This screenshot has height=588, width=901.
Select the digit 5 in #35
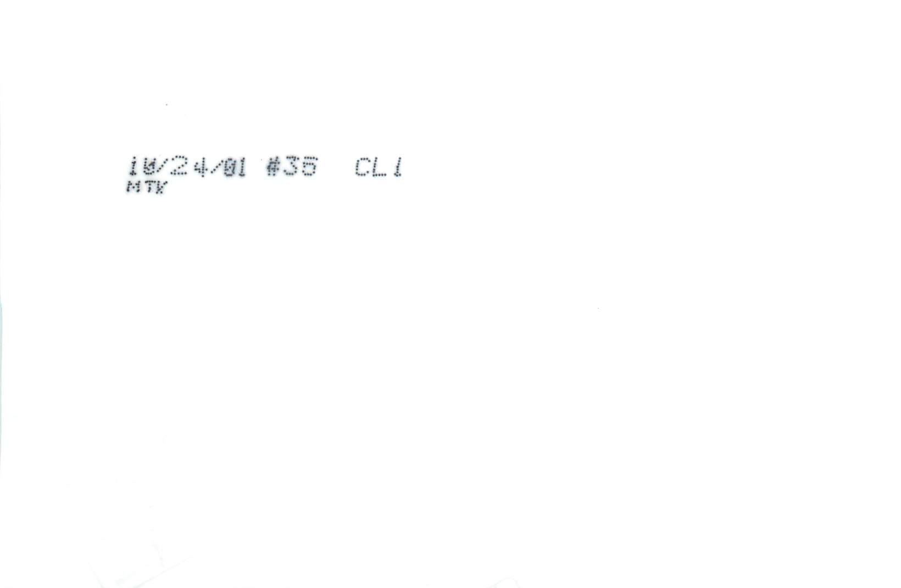(x=309, y=166)
